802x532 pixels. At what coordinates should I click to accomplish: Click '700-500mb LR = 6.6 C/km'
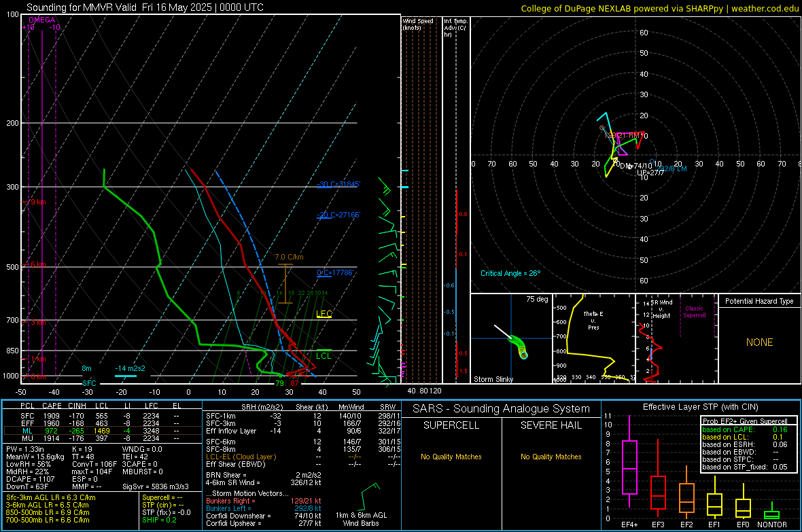click(48, 520)
